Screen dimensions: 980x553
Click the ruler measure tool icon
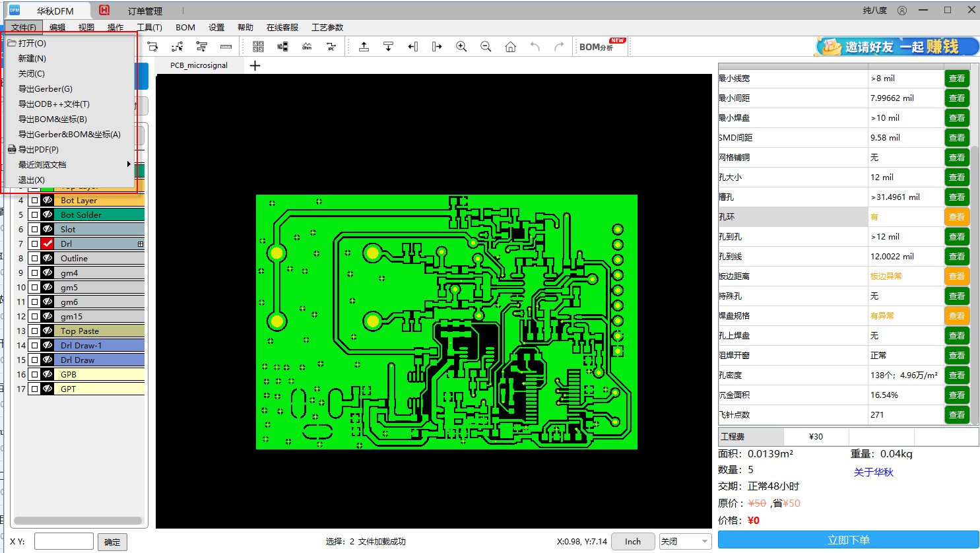click(x=226, y=46)
